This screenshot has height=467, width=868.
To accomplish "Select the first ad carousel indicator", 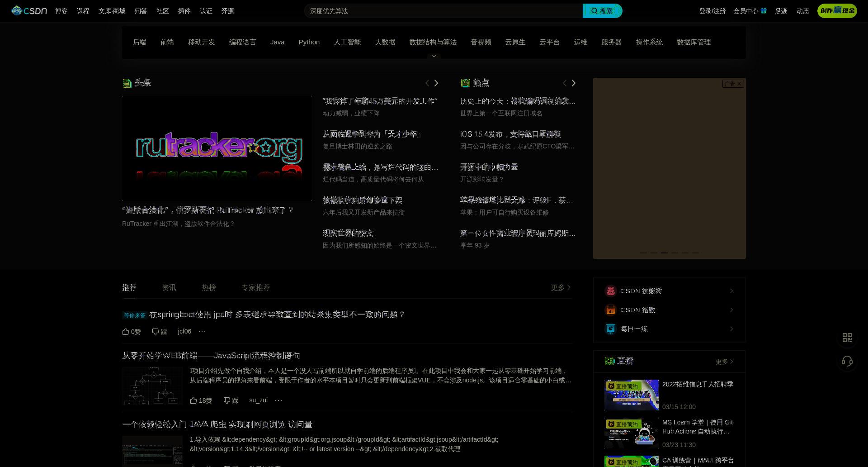I will coord(643,253).
